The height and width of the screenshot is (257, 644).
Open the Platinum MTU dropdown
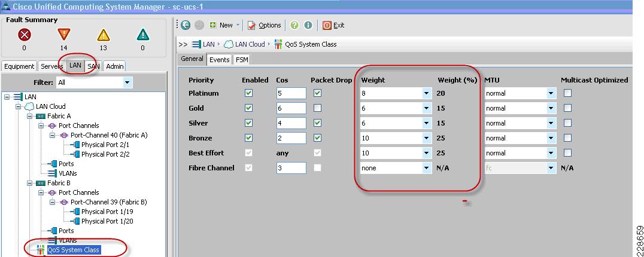click(520, 93)
